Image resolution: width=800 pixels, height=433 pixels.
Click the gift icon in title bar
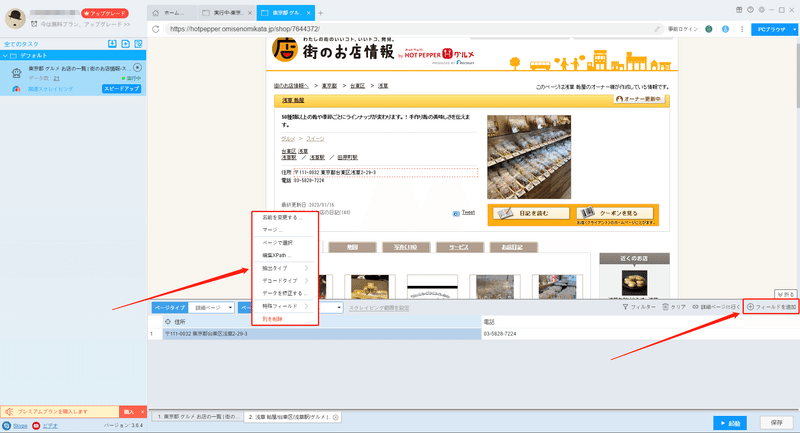739,10
